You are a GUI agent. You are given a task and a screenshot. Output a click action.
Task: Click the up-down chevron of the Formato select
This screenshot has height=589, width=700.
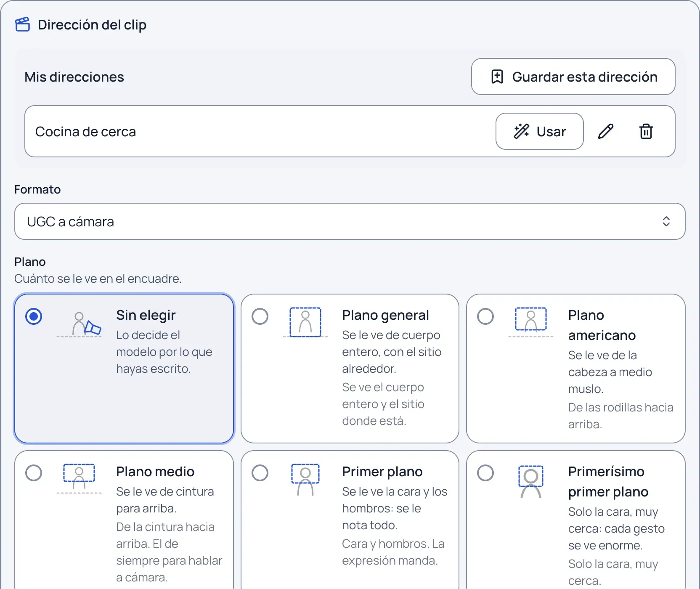click(x=666, y=221)
